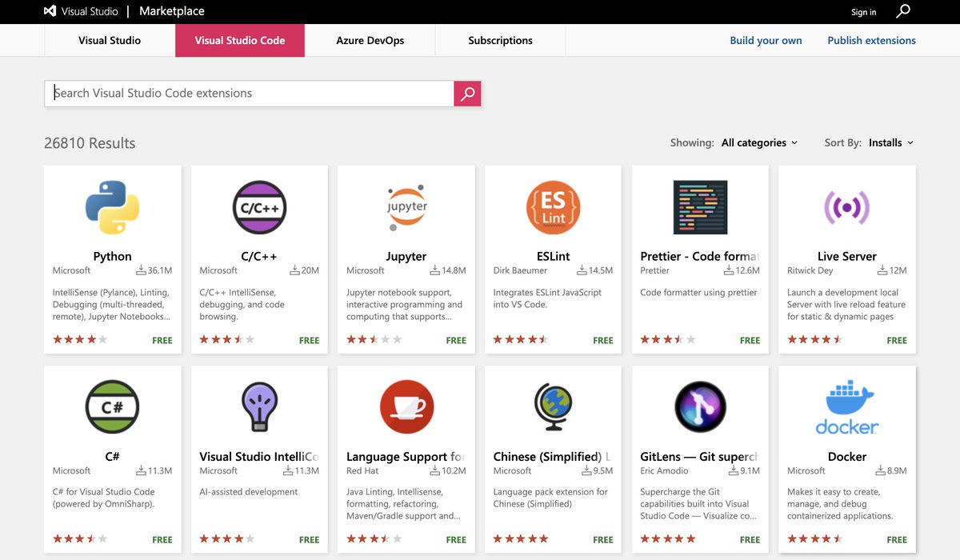Open the Publish extensions link

(872, 40)
